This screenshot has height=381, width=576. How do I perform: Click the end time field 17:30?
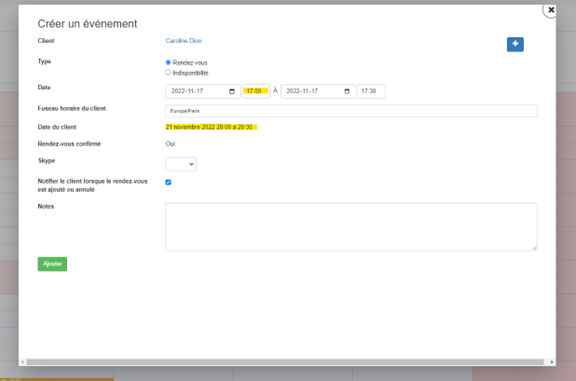click(x=371, y=91)
